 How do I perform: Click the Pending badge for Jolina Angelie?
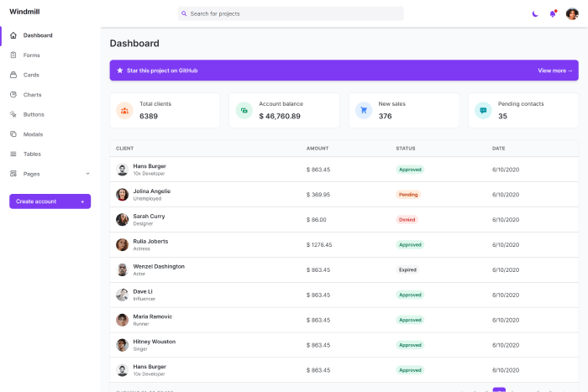[408, 195]
